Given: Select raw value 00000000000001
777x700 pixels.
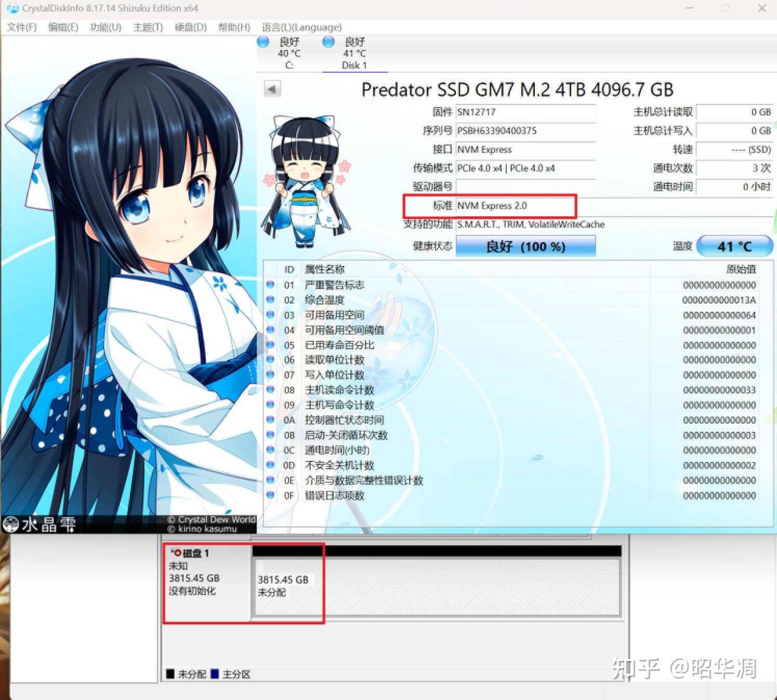Looking at the screenshot, I should [719, 330].
